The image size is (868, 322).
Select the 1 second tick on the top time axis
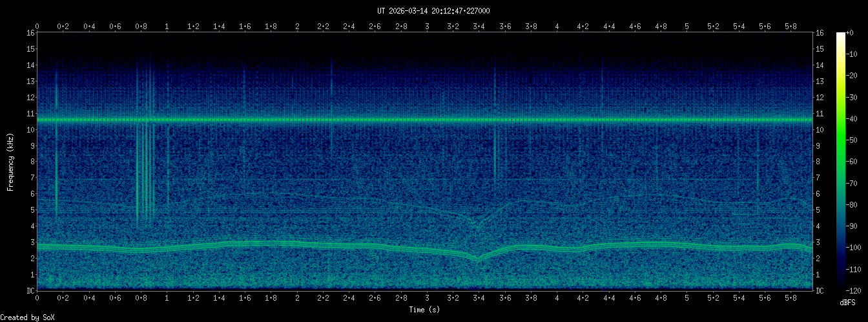click(167, 27)
